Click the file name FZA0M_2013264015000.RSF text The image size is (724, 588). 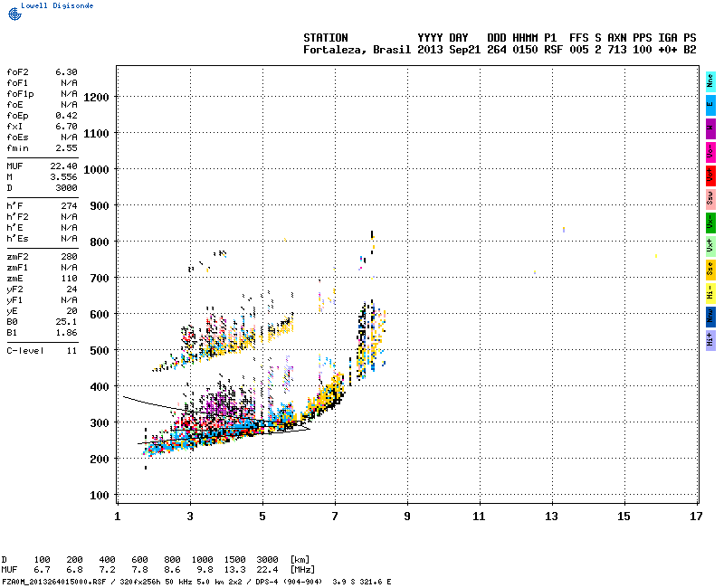[54, 582]
